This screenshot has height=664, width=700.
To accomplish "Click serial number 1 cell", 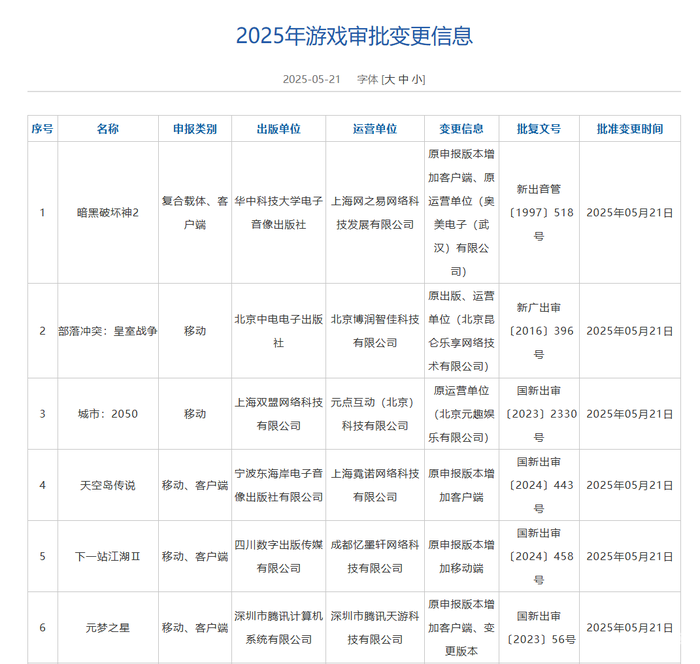I will [42, 213].
